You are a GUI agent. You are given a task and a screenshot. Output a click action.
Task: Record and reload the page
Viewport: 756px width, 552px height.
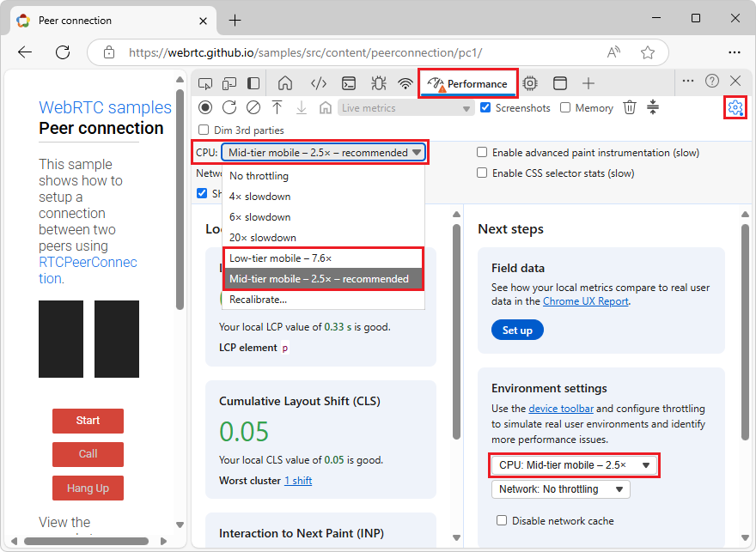(227, 107)
